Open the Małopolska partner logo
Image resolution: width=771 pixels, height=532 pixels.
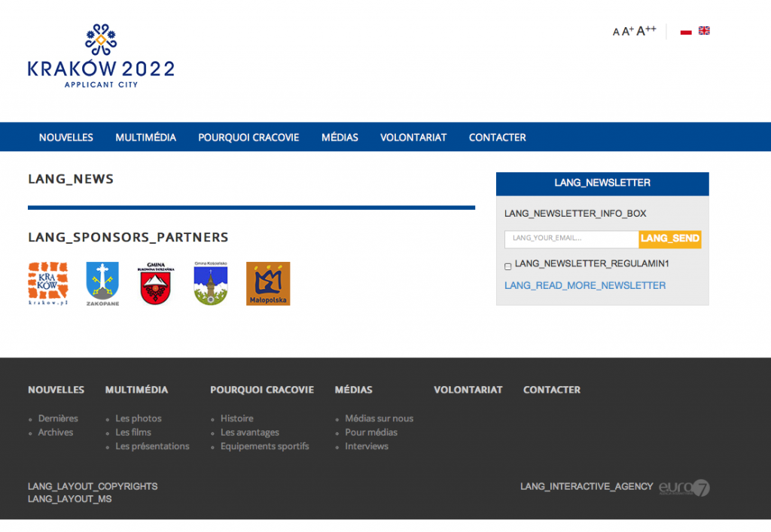268,284
